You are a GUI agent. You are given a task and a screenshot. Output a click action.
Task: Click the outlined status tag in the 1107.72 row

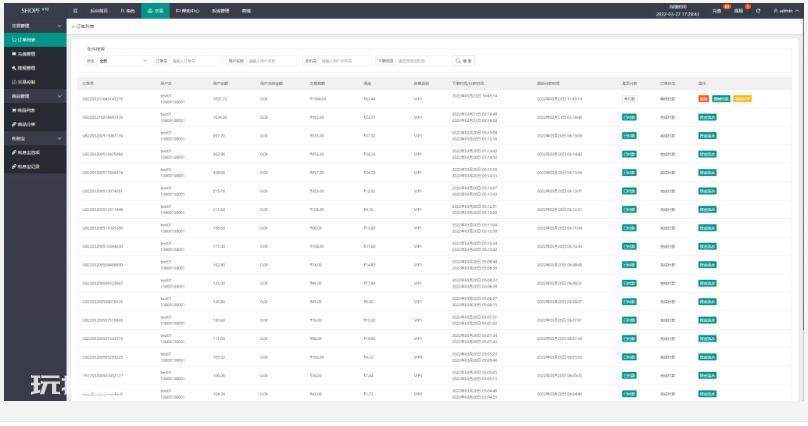tap(629, 98)
